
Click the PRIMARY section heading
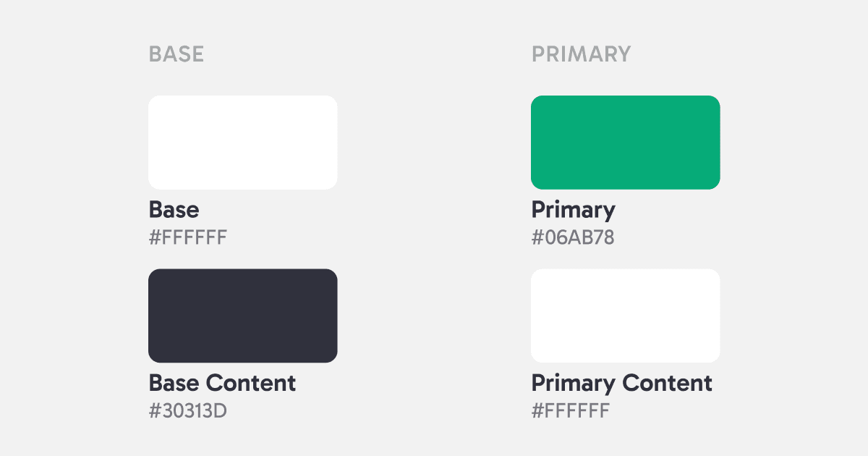coord(581,54)
